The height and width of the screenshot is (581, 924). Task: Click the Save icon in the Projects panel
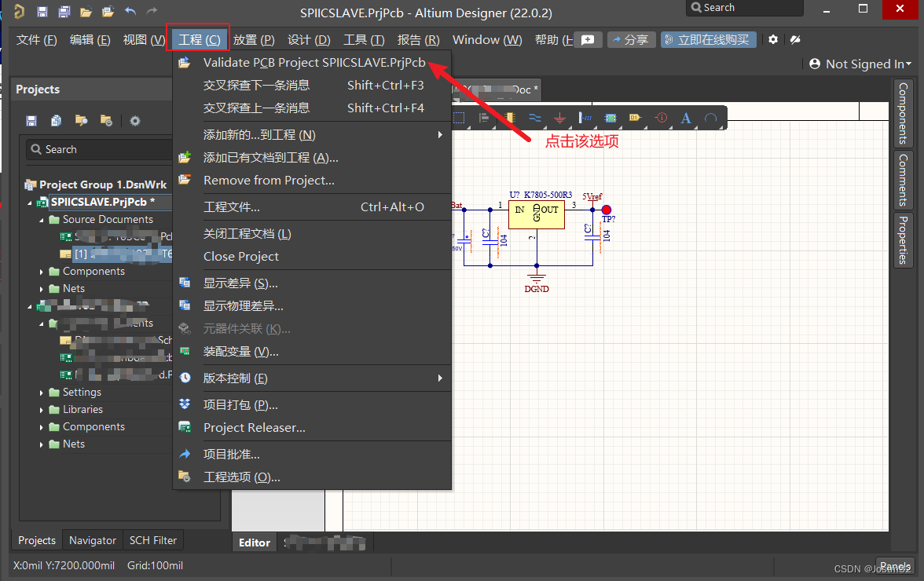pyautogui.click(x=31, y=120)
